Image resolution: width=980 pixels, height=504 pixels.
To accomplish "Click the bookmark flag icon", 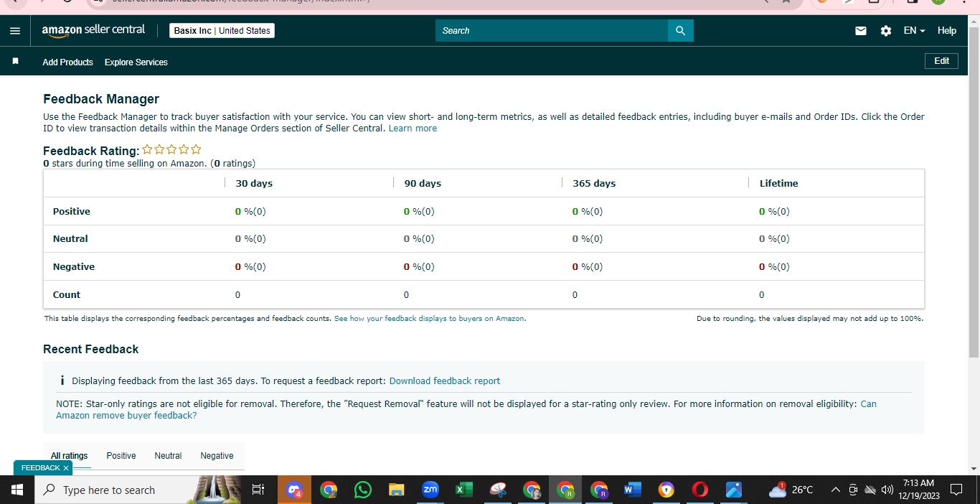I will (x=15, y=62).
